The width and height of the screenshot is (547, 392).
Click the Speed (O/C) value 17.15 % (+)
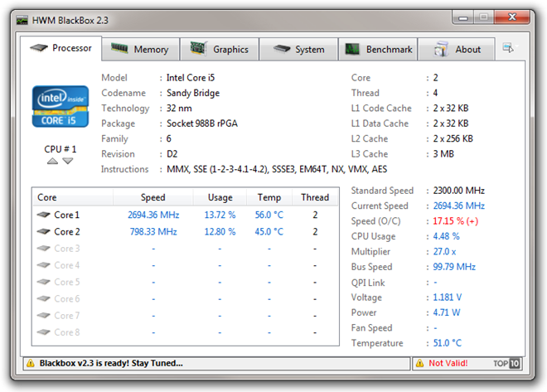click(x=456, y=221)
